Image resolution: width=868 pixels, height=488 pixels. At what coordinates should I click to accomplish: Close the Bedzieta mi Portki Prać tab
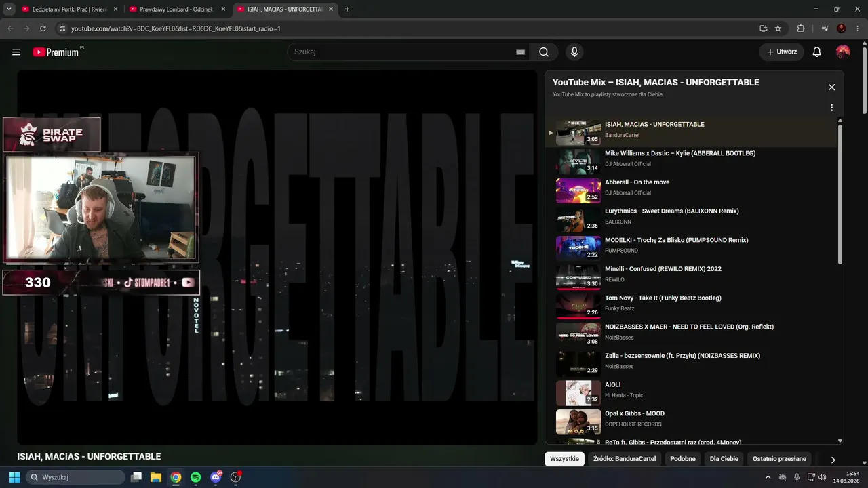tap(116, 9)
